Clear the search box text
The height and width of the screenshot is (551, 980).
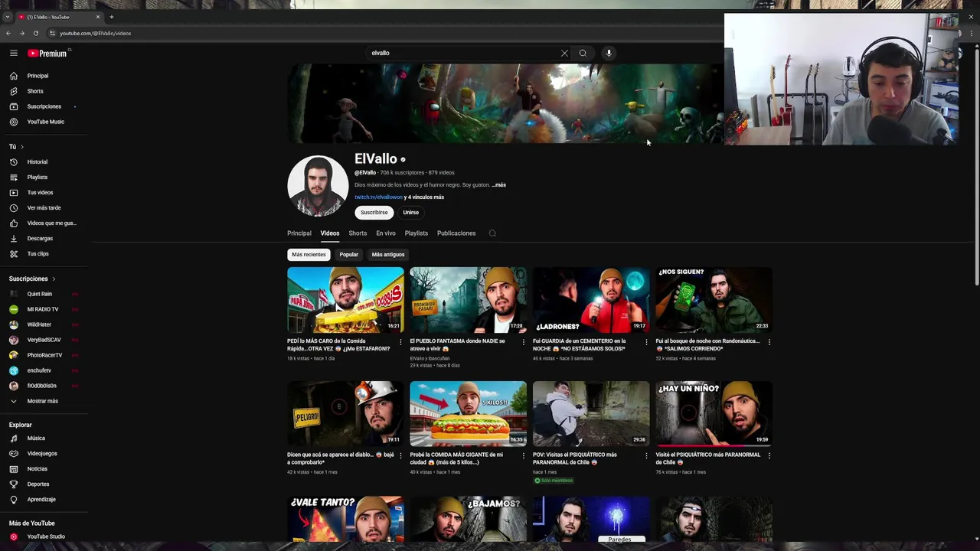[564, 53]
